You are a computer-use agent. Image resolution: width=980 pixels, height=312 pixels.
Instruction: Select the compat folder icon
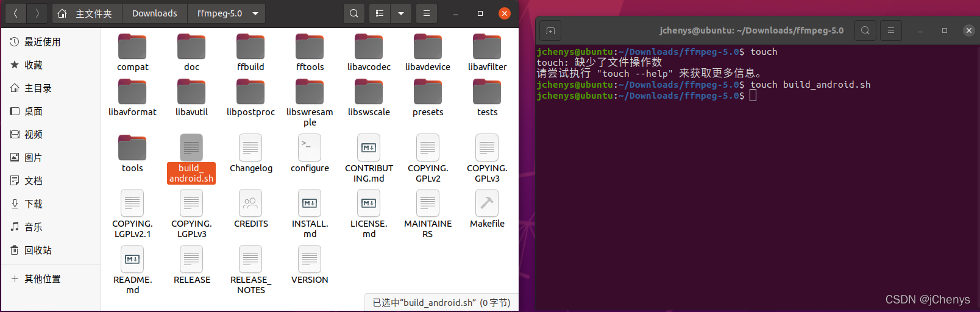pos(132,46)
